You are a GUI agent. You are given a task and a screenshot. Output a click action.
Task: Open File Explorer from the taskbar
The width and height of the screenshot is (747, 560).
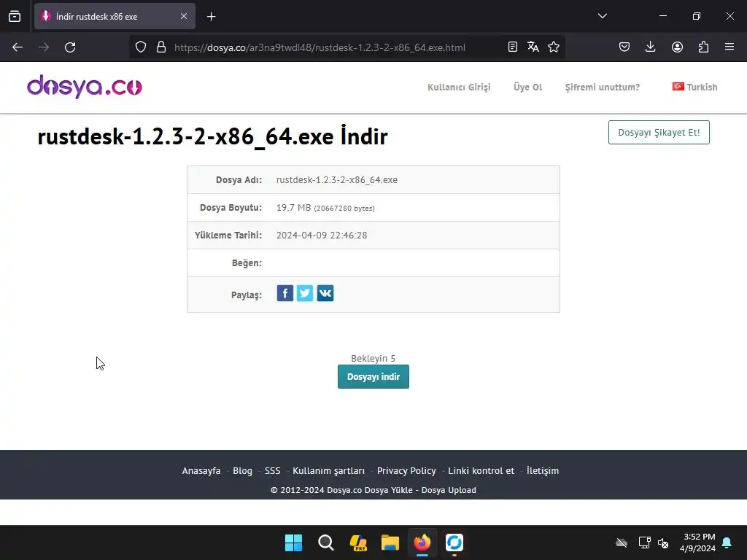390,542
